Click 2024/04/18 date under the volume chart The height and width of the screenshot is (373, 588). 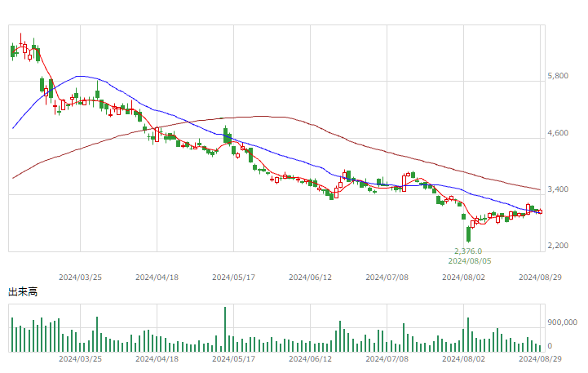click(x=157, y=359)
